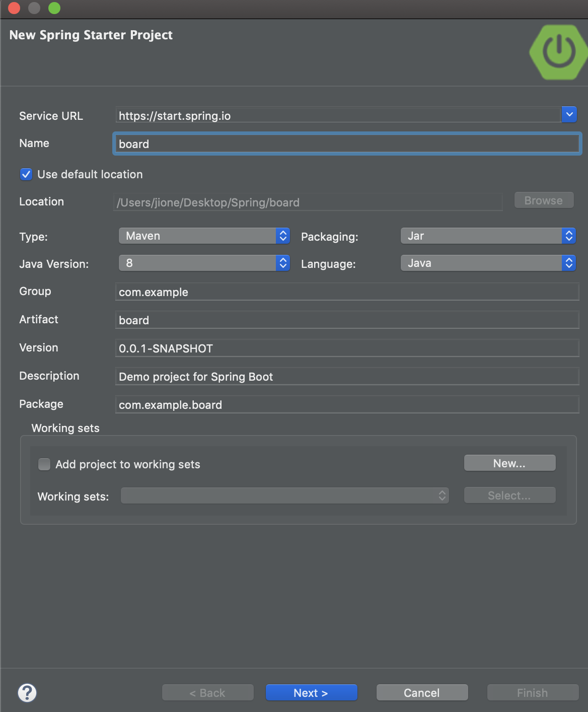Open the Java Version dropdown

coord(204,263)
